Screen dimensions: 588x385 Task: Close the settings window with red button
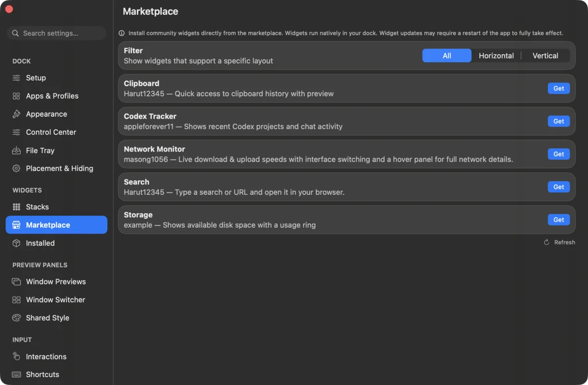coord(9,9)
